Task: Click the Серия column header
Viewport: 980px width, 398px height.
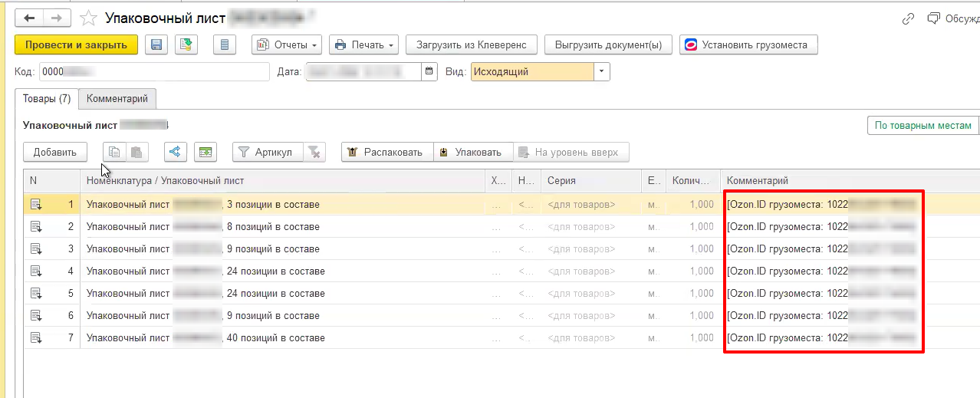Action: click(x=590, y=181)
